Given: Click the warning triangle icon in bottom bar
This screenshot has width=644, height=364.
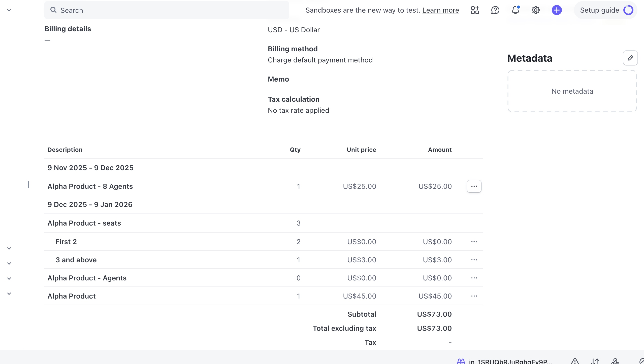Looking at the screenshot, I should [x=575, y=361].
